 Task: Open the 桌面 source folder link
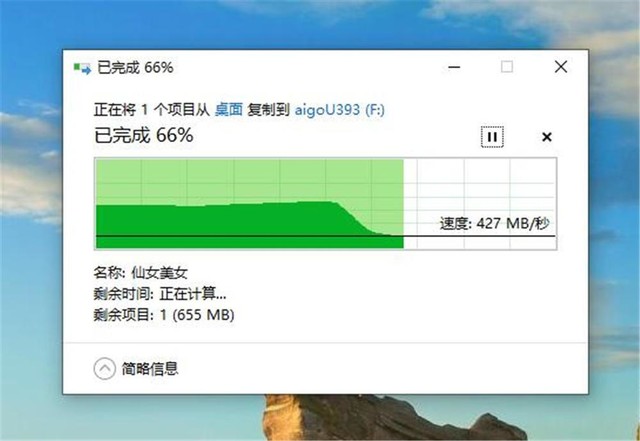[229, 109]
